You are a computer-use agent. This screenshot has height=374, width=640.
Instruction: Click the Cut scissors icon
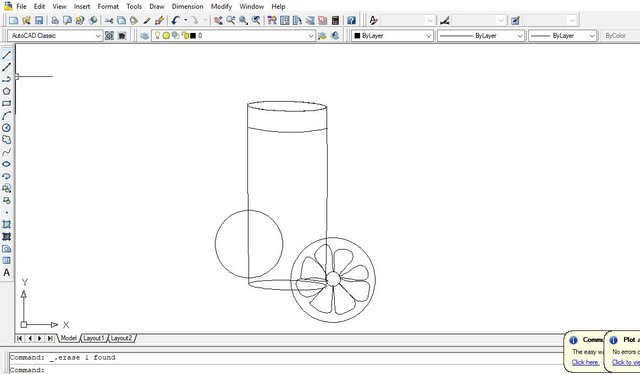pos(109,20)
